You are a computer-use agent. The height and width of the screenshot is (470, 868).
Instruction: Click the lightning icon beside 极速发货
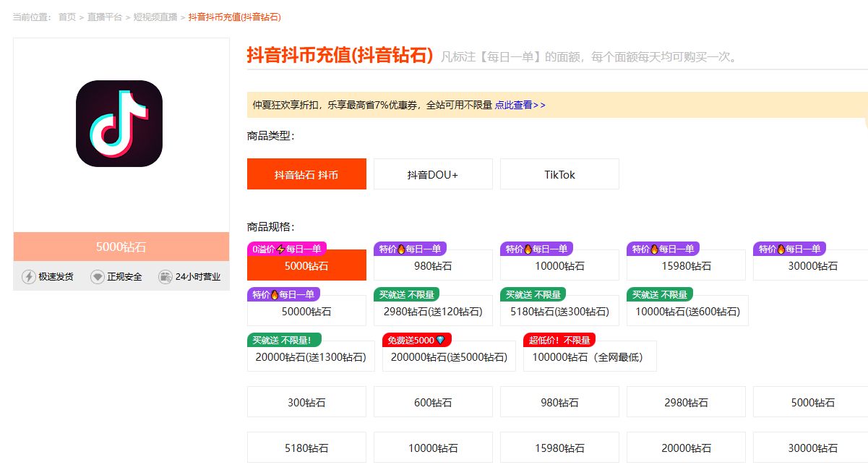pos(29,277)
